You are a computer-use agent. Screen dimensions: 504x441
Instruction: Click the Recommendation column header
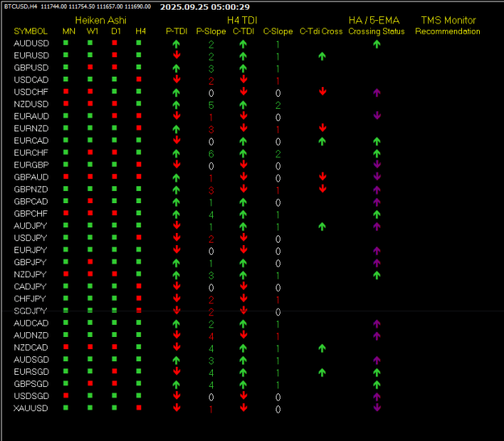click(448, 31)
